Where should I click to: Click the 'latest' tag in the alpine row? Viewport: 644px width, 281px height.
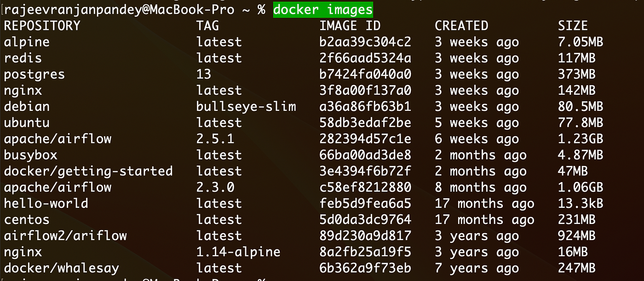[219, 42]
